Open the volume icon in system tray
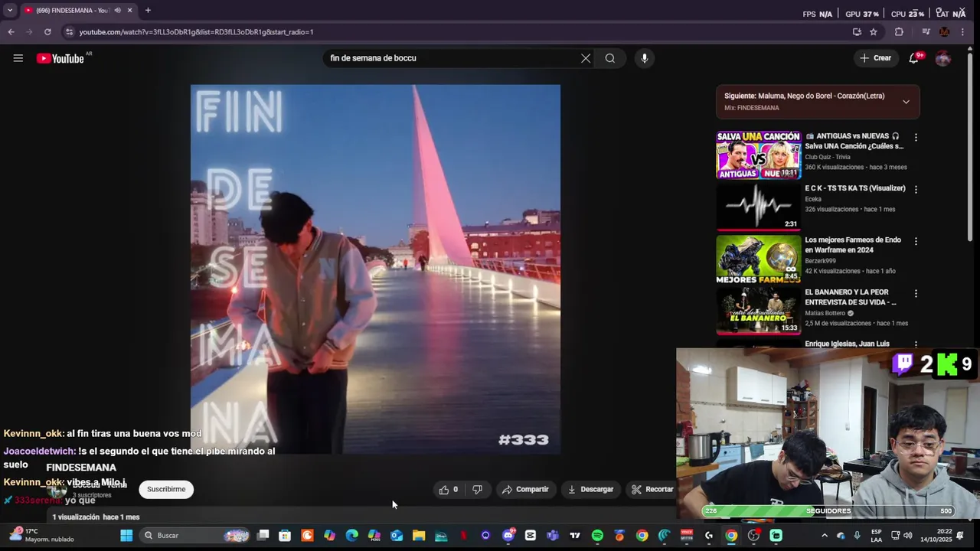Viewport: 980px width, 551px height. pos(908,536)
